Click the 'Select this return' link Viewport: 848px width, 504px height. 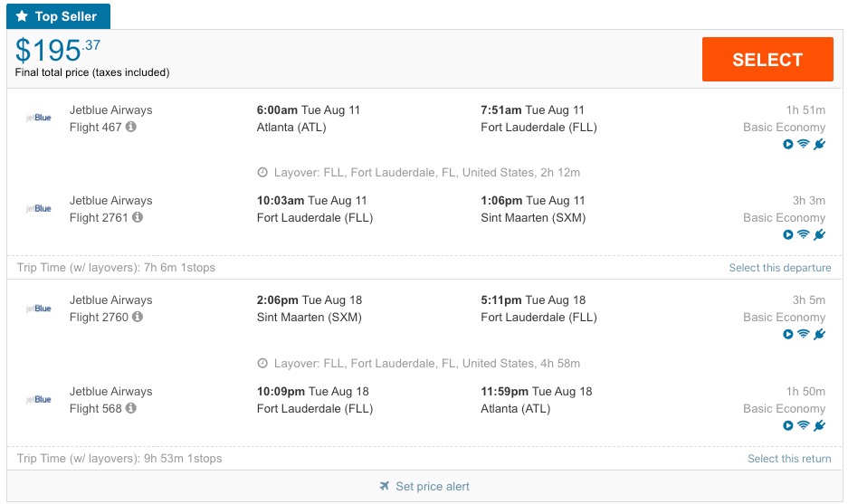[788, 459]
